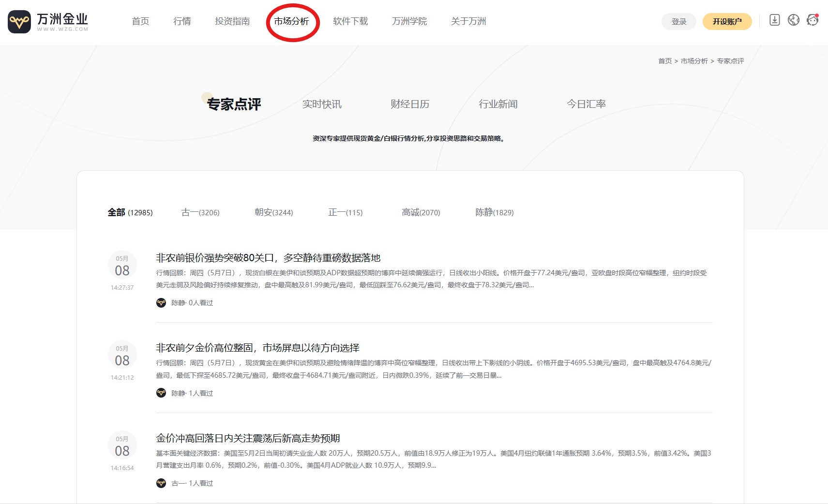
Task: Click the 万洲金业 logo
Action: click(x=48, y=22)
